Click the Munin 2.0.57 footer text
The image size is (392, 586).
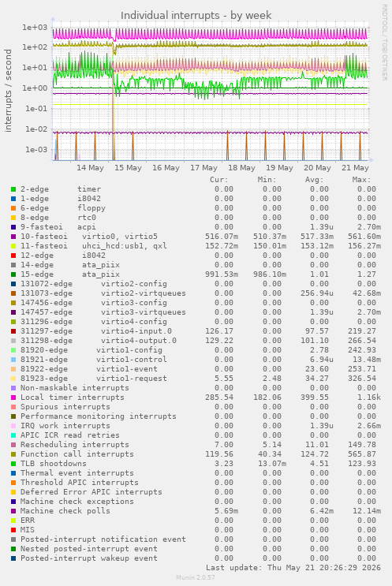click(x=196, y=577)
